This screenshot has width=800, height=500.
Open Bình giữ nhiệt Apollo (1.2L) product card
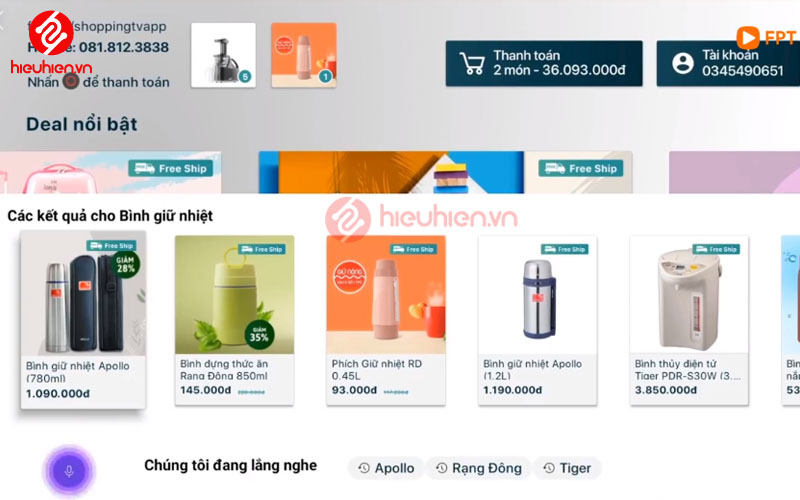(537, 320)
